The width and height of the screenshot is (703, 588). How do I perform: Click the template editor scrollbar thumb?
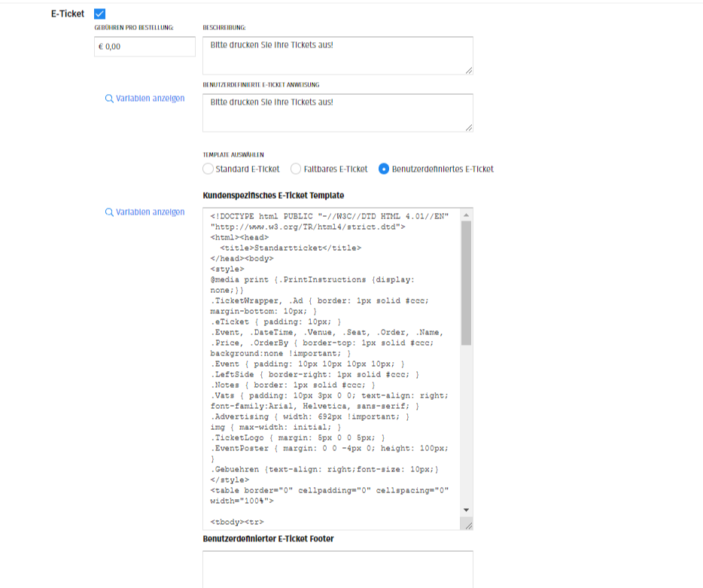[x=467, y=282]
